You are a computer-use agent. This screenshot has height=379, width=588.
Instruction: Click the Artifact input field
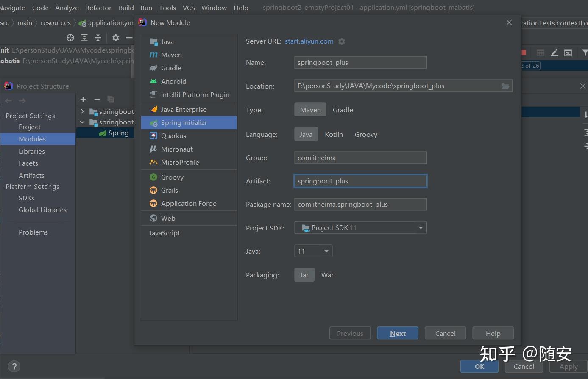360,181
